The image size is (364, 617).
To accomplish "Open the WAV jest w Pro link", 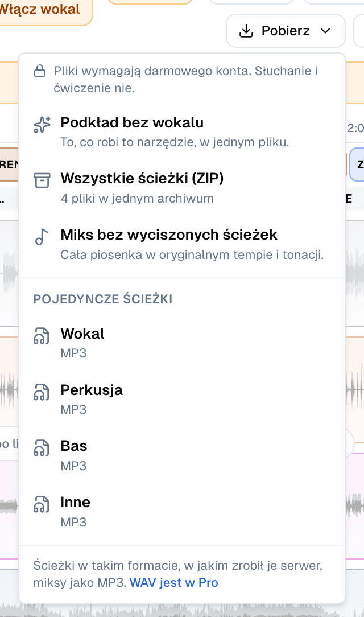I will (173, 582).
